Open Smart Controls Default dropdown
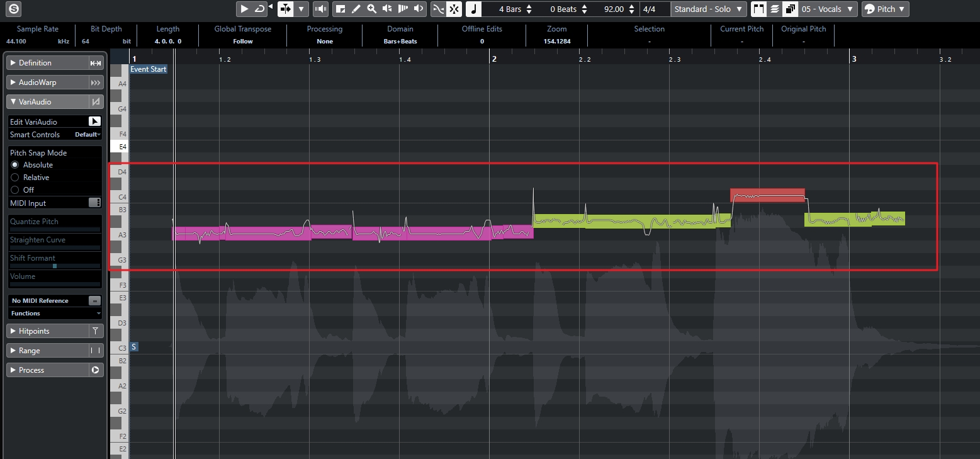 pyautogui.click(x=87, y=135)
